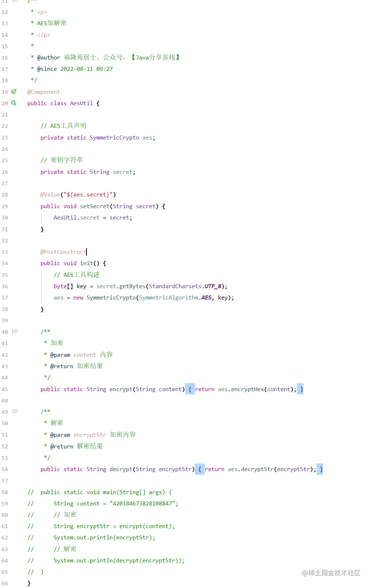
Task: Click the doc render icon beside the encrypt comment
Action: coord(15,332)
